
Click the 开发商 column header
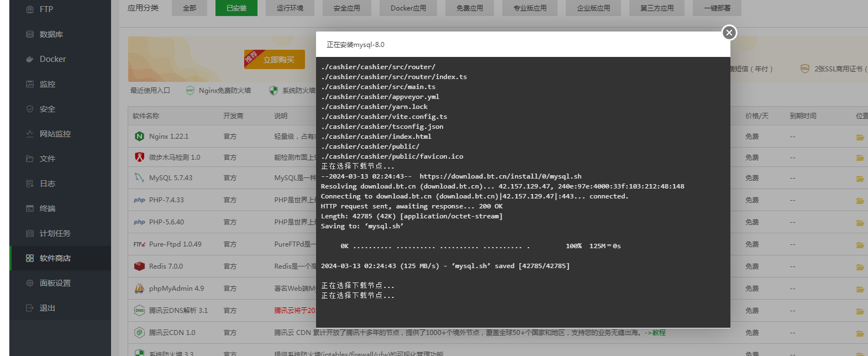click(x=233, y=116)
